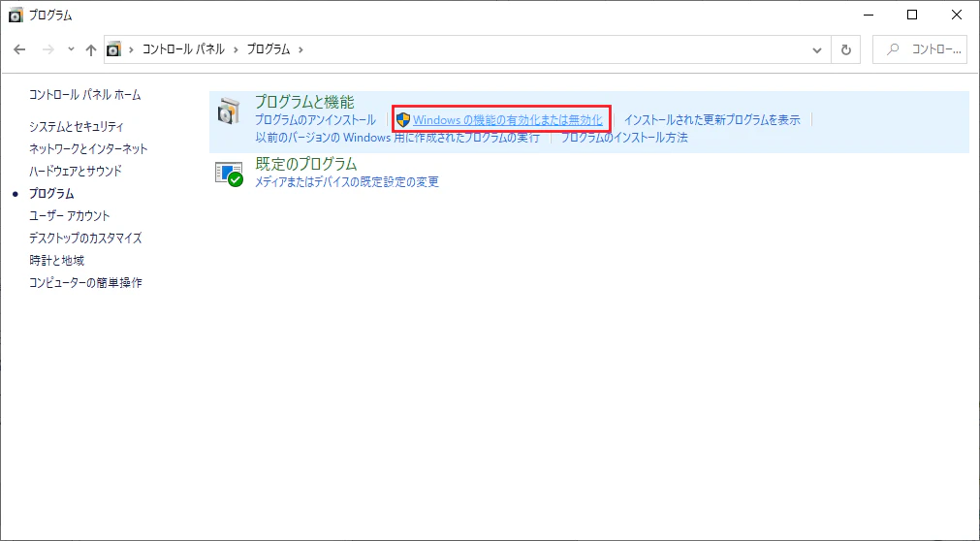This screenshot has width=980, height=541.
Task: Open the address bar history dropdown
Action: [817, 50]
